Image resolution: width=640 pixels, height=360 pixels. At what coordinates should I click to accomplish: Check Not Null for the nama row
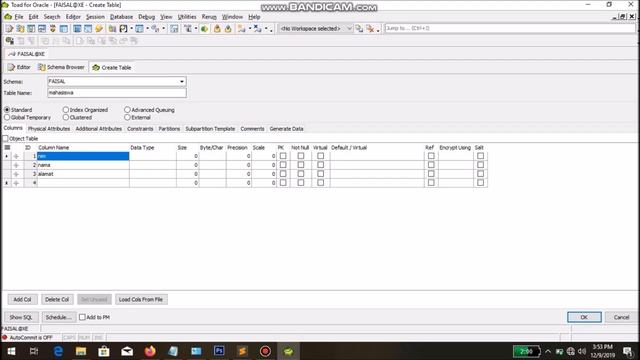tap(301, 165)
